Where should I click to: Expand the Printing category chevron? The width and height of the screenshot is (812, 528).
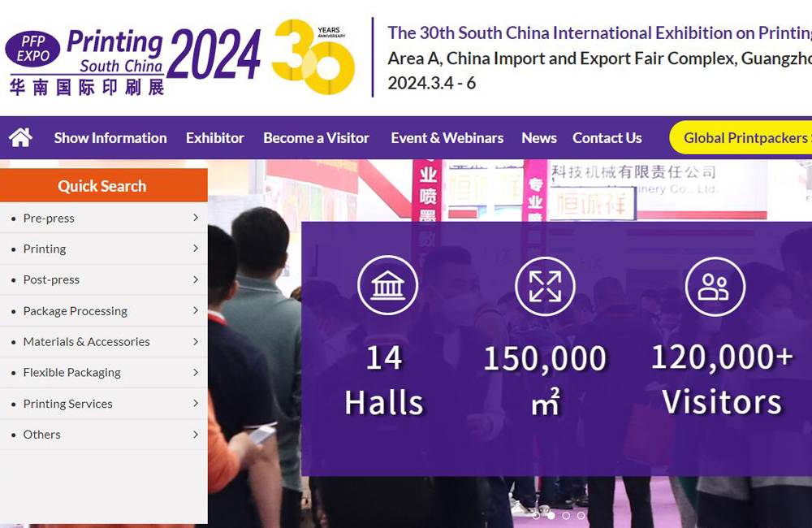196,249
